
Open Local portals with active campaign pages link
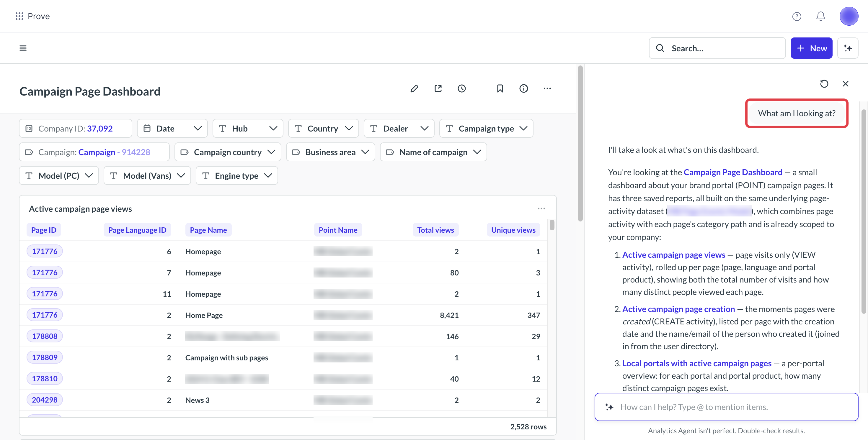[696, 363]
